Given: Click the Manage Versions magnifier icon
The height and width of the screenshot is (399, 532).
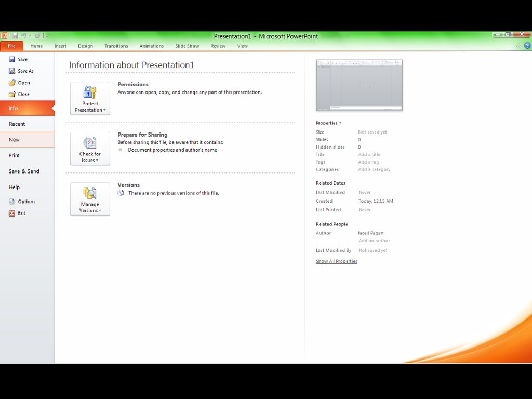Looking at the screenshot, I should (90, 193).
